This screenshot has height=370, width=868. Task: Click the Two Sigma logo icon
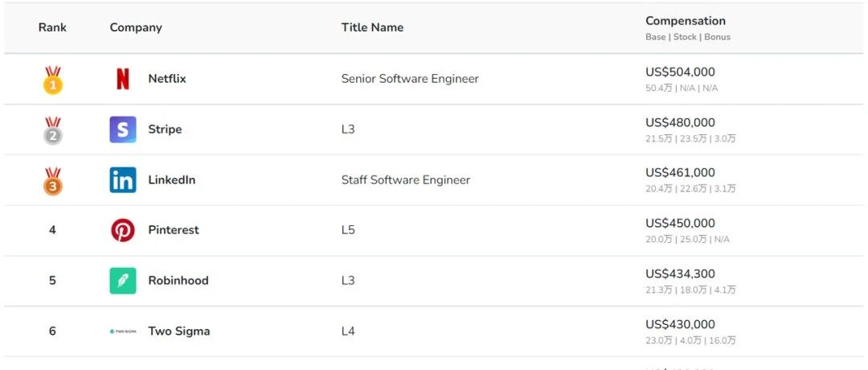pyautogui.click(x=123, y=331)
